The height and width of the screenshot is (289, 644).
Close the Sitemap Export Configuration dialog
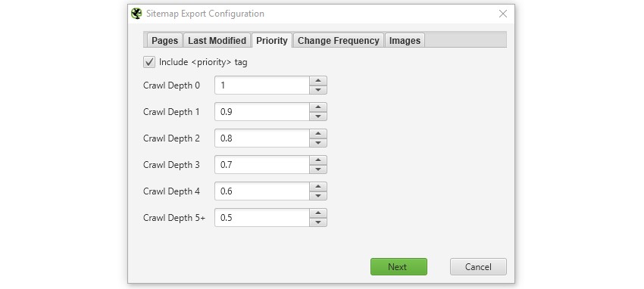503,14
